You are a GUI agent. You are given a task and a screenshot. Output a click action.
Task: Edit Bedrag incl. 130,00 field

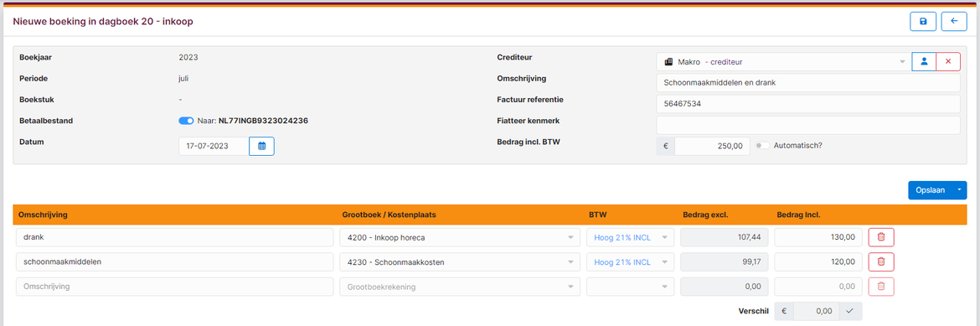point(818,237)
